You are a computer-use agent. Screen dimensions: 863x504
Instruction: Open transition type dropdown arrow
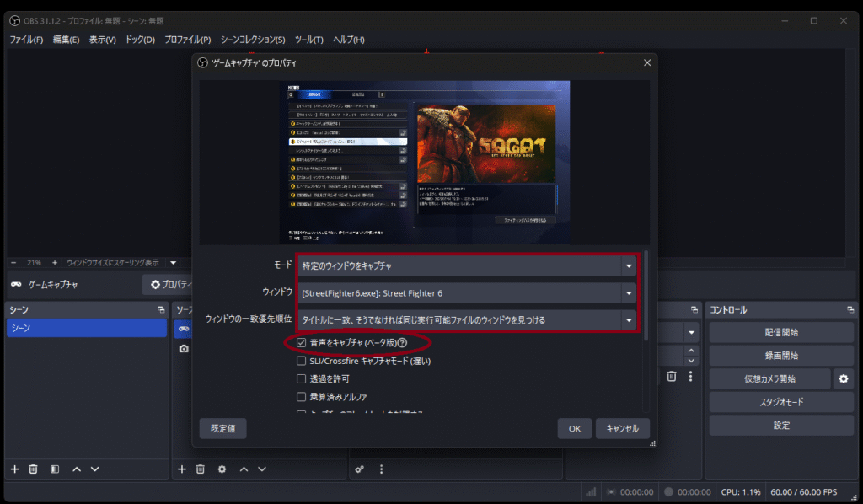tap(691, 332)
